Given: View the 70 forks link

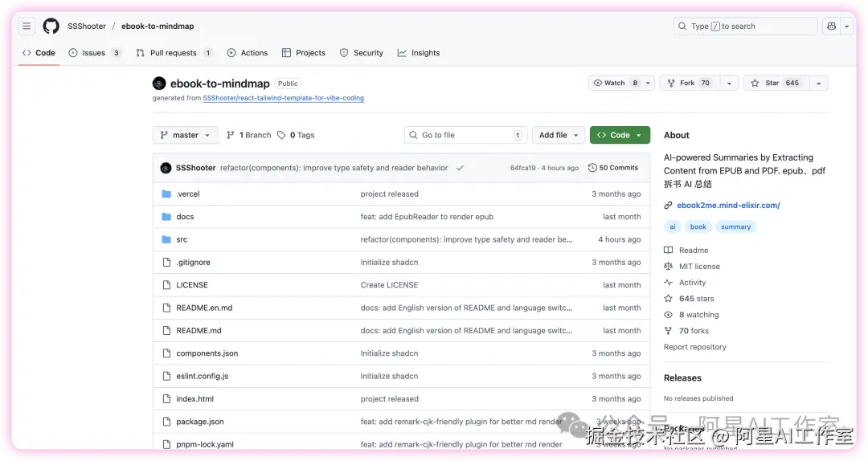Looking at the screenshot, I should pyautogui.click(x=686, y=330).
